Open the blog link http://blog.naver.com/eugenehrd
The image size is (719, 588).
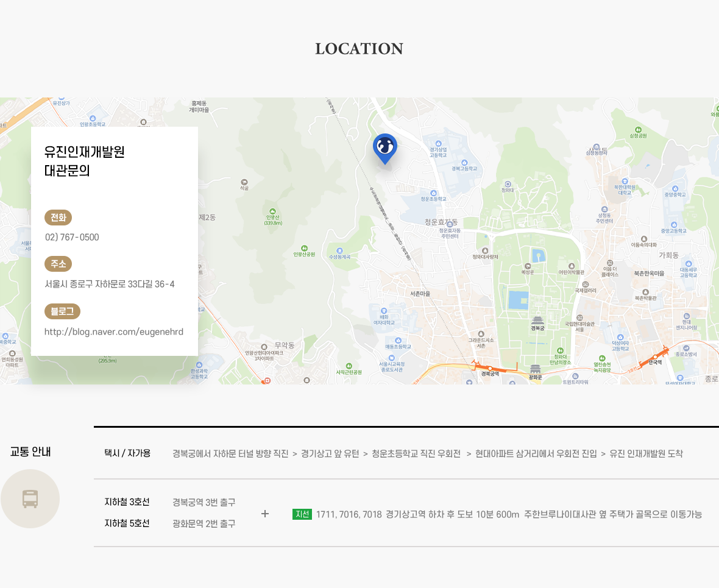(x=114, y=331)
